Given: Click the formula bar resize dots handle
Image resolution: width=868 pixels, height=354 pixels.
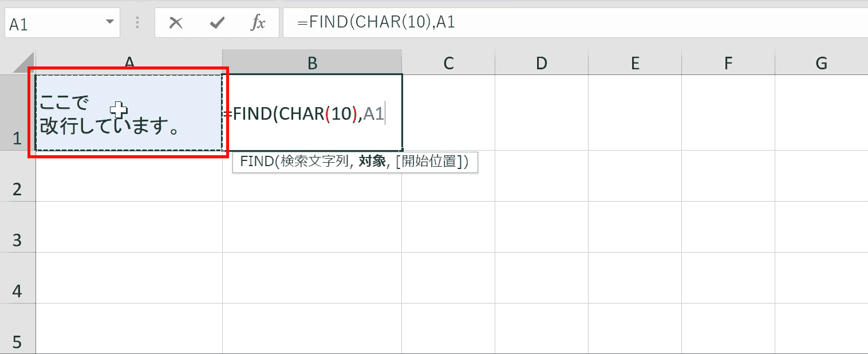Looking at the screenshot, I should [137, 23].
